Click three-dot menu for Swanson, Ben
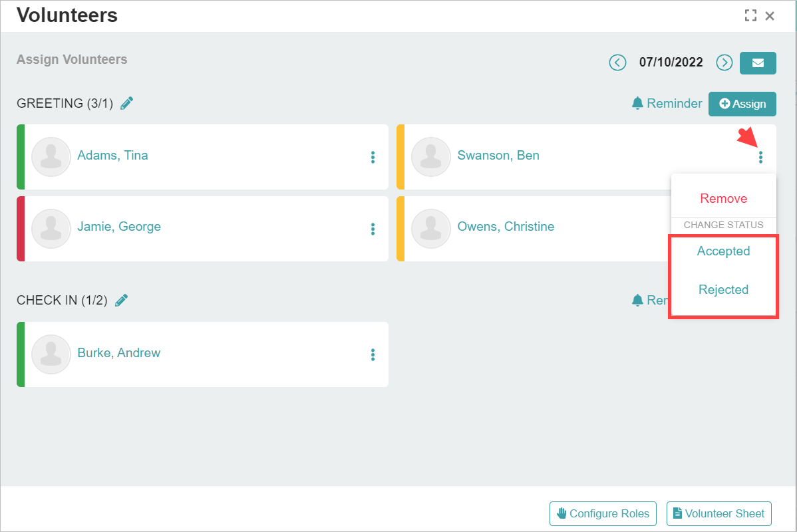This screenshot has height=532, width=797. coord(760,157)
